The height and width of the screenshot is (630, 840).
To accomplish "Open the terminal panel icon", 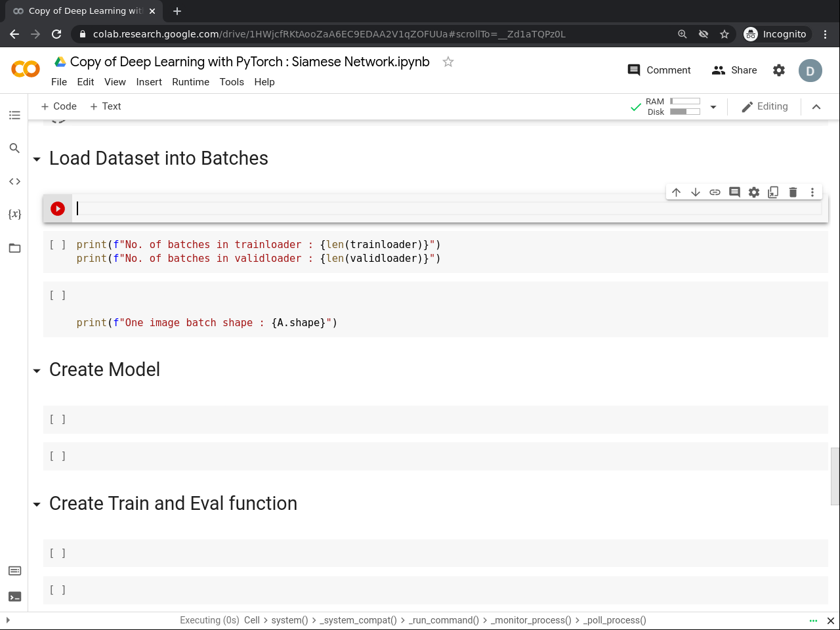I will 14,597.
